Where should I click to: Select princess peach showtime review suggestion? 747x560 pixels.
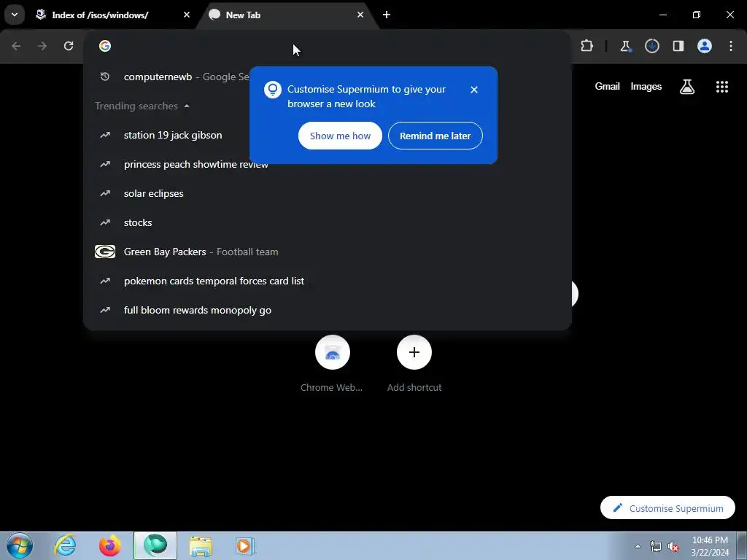[328, 164]
